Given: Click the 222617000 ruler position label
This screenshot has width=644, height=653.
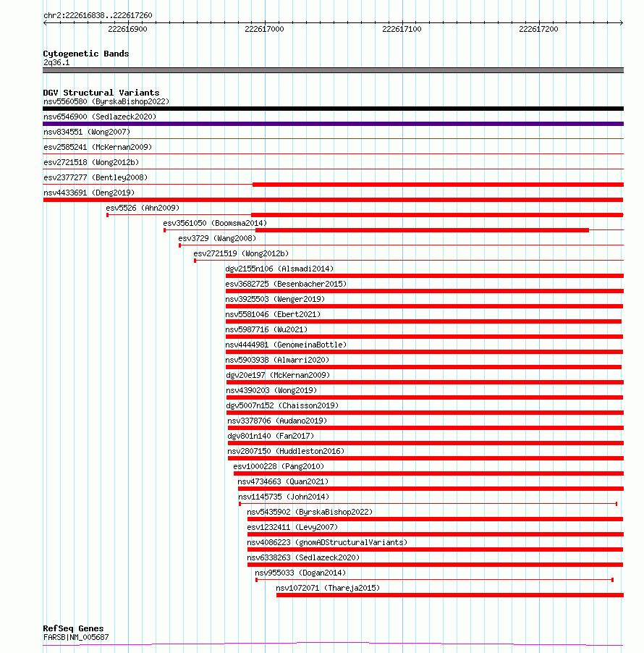Looking at the screenshot, I should coord(264,29).
